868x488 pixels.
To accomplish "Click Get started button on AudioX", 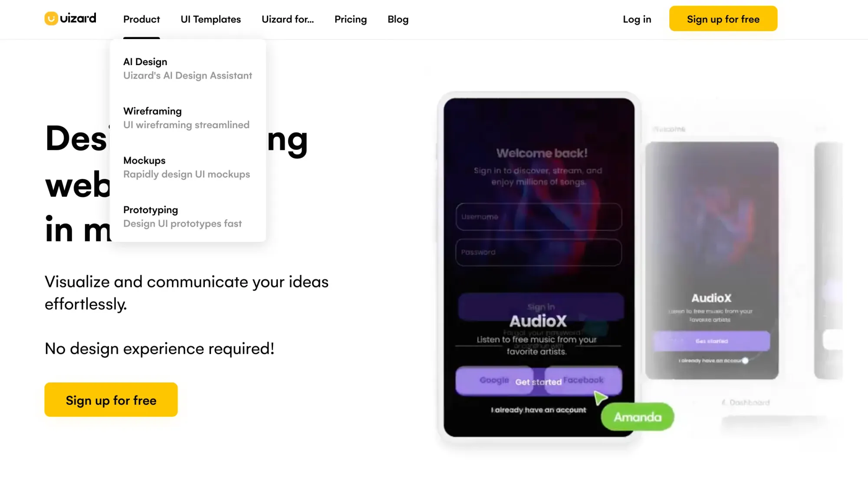I will point(538,381).
